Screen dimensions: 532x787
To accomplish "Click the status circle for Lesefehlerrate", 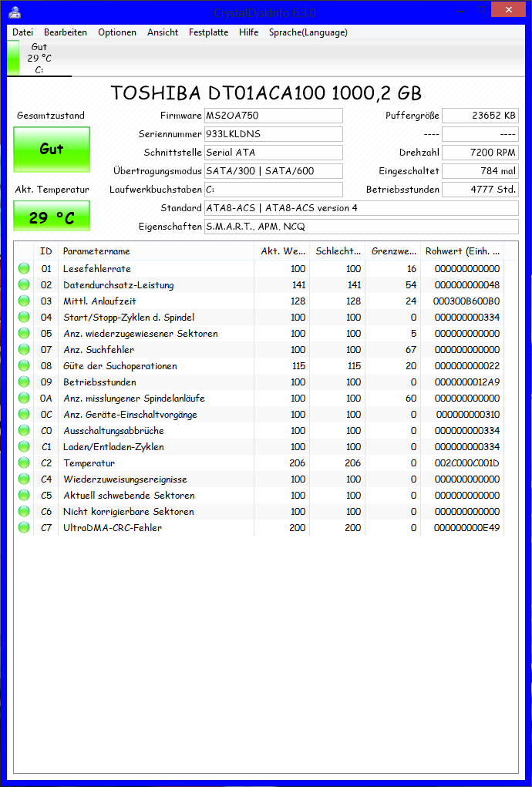I will point(24,269).
